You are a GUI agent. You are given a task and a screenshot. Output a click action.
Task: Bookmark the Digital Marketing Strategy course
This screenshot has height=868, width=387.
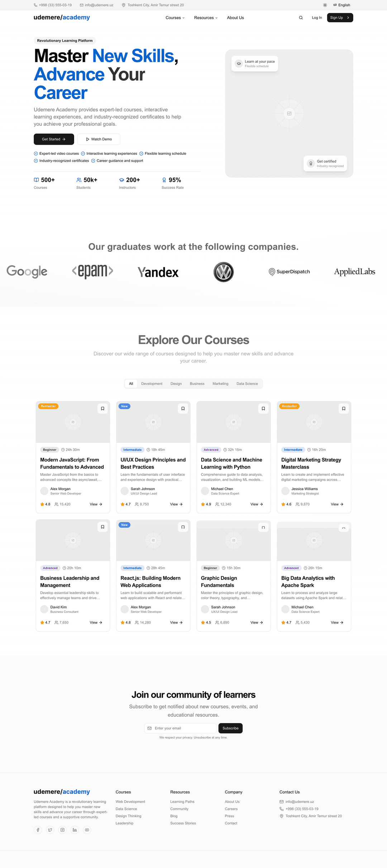[x=343, y=409]
